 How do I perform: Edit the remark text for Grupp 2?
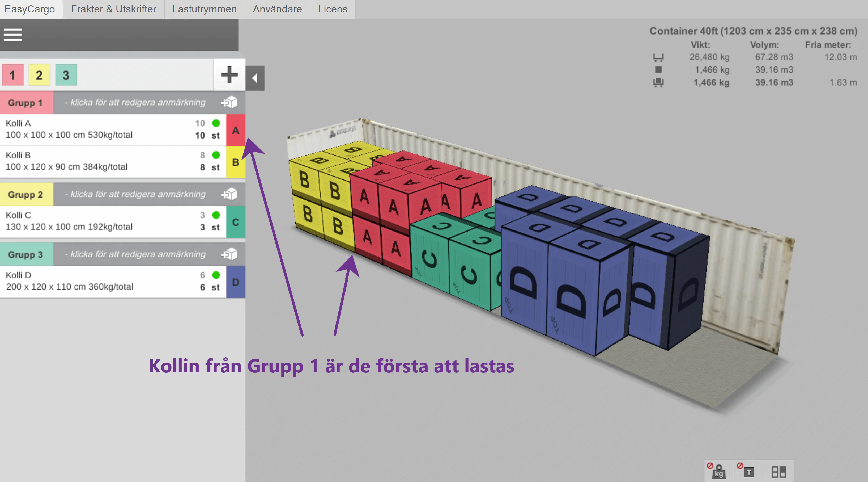click(135, 194)
